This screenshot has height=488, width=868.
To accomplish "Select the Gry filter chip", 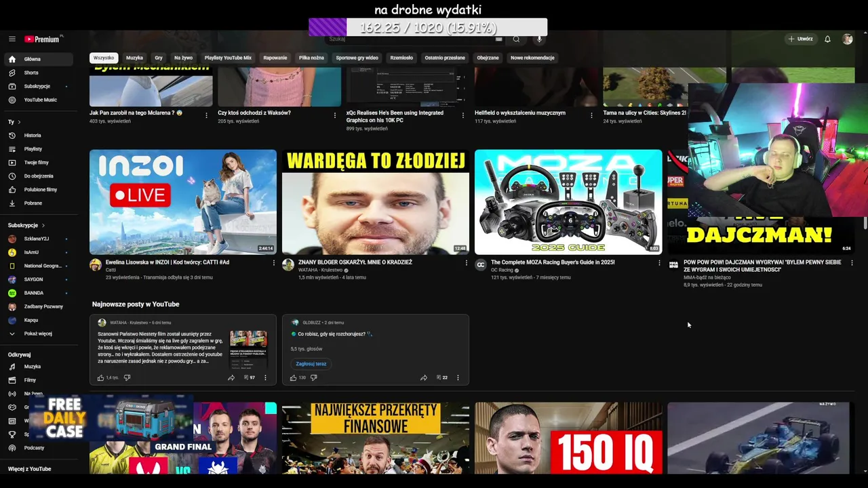I will (159, 58).
